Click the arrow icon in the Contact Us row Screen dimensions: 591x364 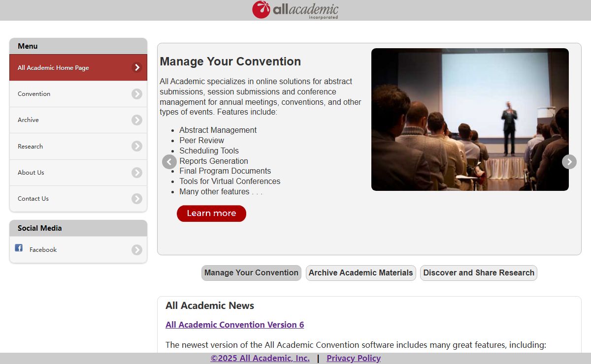pos(137,199)
